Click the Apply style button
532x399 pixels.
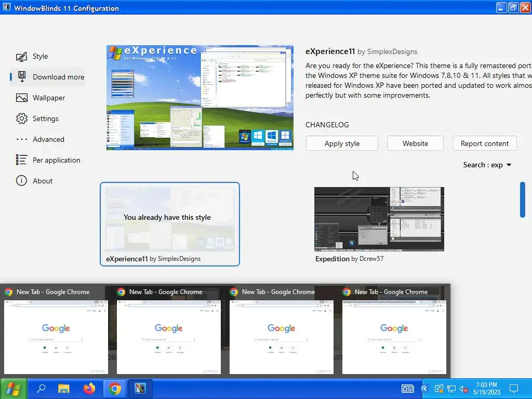(342, 143)
